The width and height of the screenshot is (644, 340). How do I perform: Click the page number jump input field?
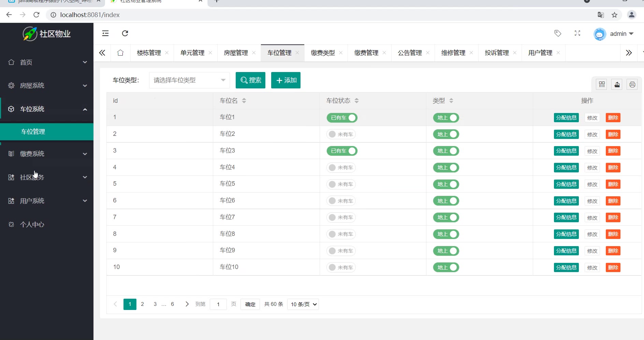point(218,304)
